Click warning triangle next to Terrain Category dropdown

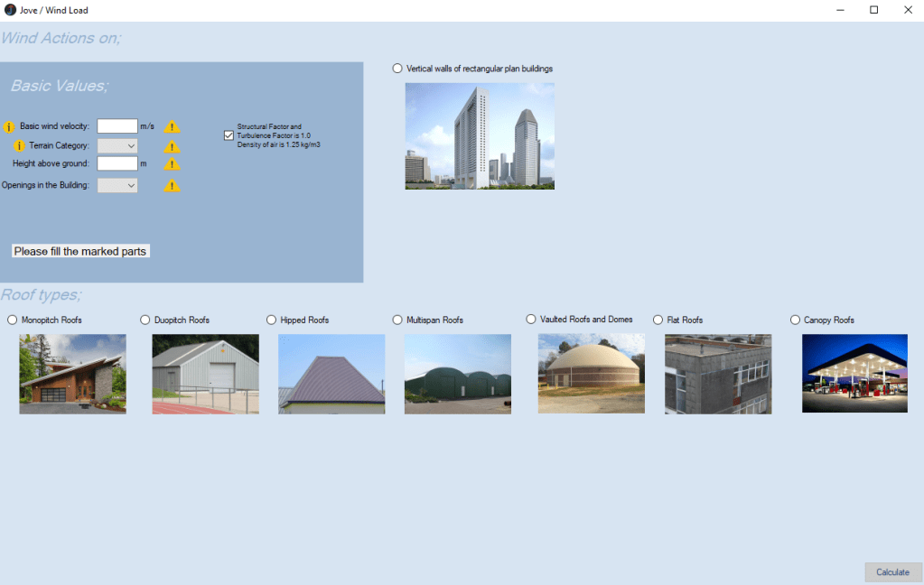click(x=172, y=146)
